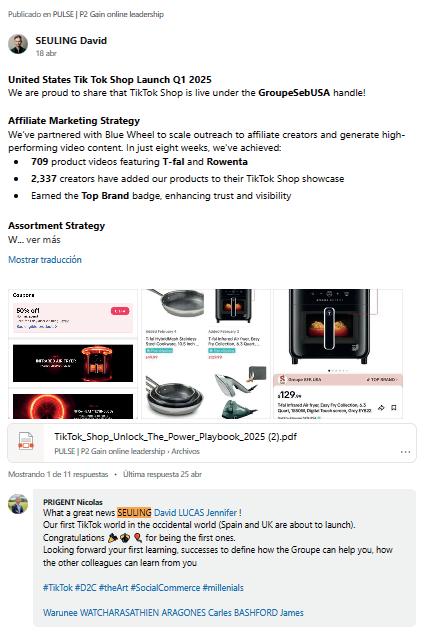425x632 pixels.
Task: Click the BASHFORD James mention
Action: tap(269, 613)
